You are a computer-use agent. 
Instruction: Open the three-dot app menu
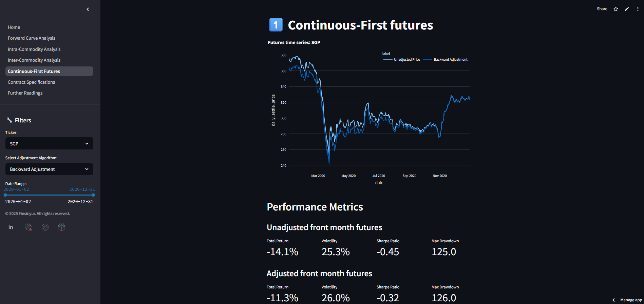click(638, 9)
